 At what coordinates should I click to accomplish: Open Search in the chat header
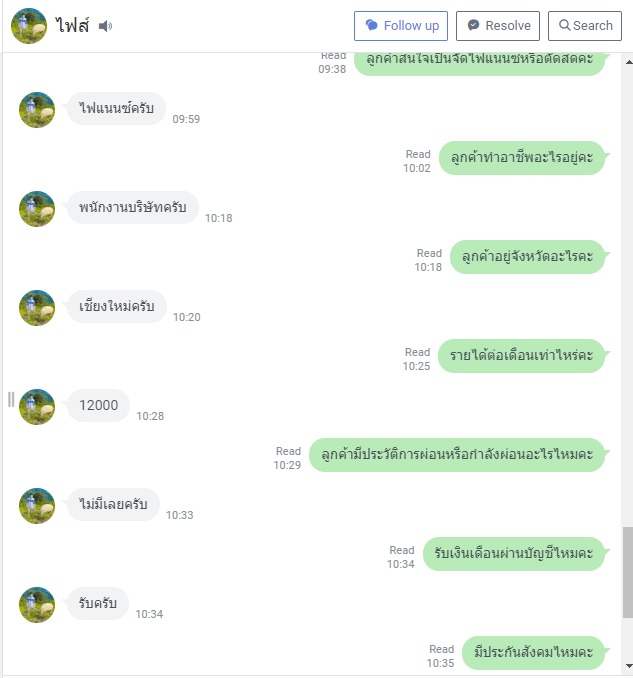point(585,26)
